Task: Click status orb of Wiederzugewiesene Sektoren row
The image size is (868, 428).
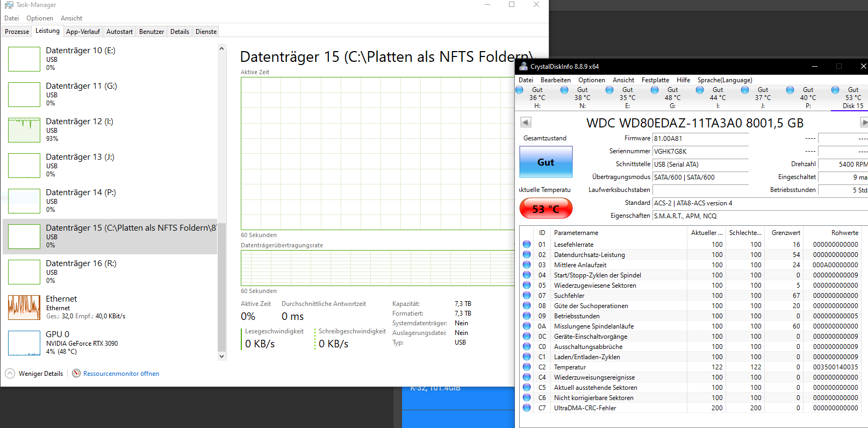Action: [527, 285]
